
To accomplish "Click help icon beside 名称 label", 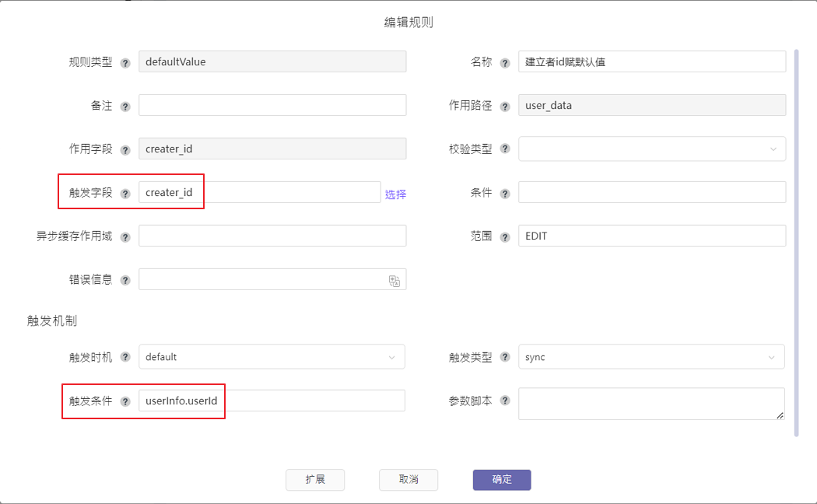I will tap(505, 62).
